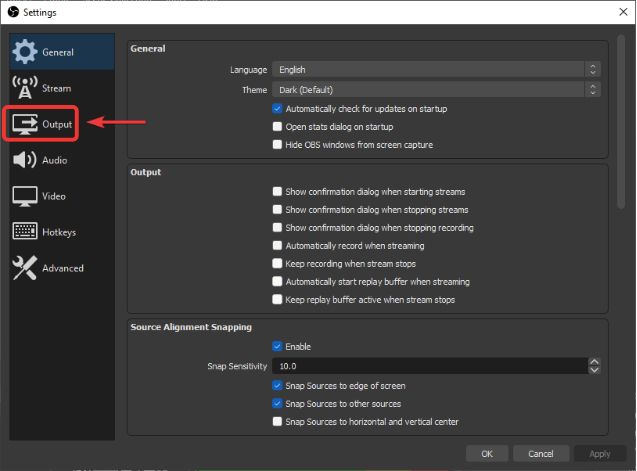This screenshot has height=471, width=637.
Task: Open Output settings label
Action: pyautogui.click(x=57, y=124)
